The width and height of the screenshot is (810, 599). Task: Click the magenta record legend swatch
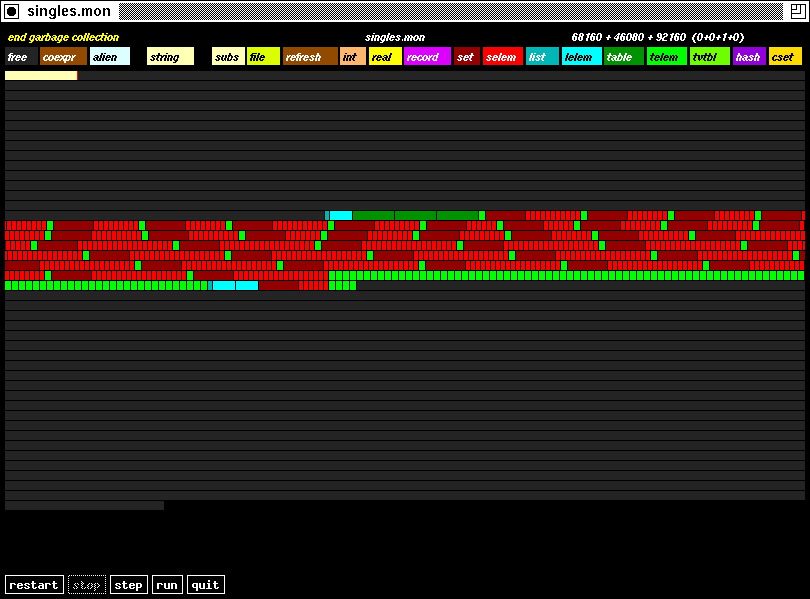427,57
